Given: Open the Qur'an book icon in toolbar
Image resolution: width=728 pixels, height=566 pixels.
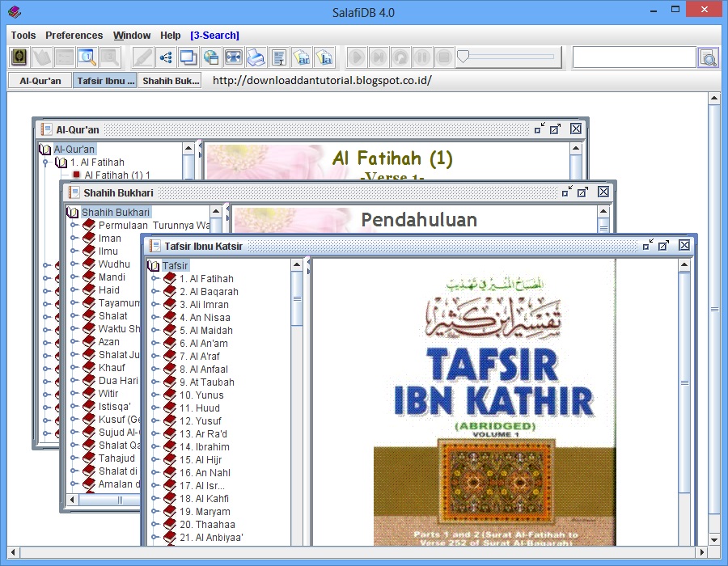Looking at the screenshot, I should 19,57.
